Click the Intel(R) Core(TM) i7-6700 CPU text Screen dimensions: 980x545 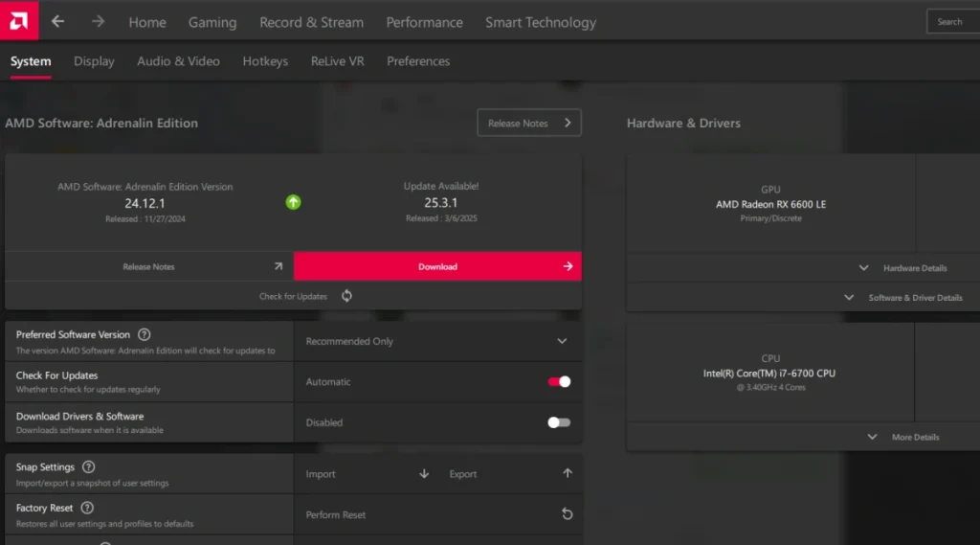coord(769,373)
